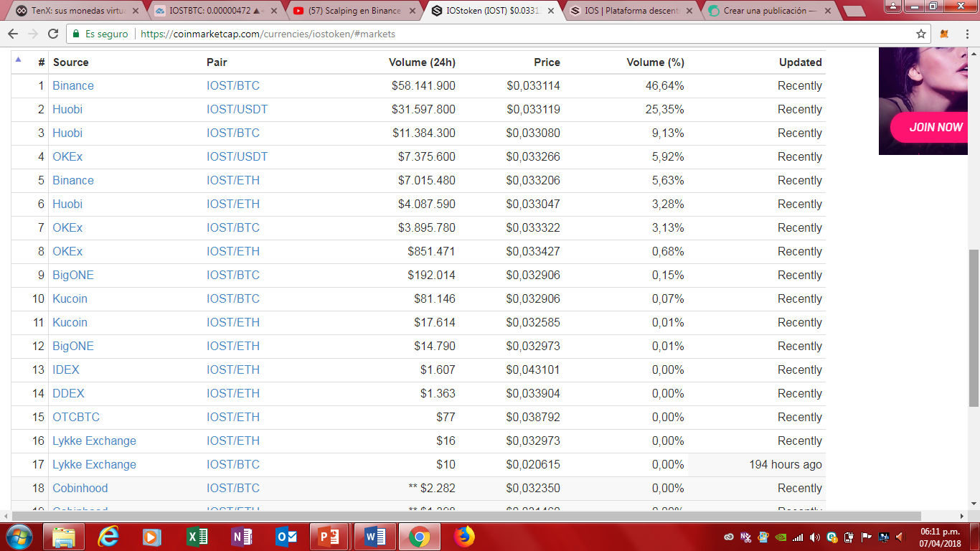Switch to Word in the taskbar
Screen dimensions: 980x551
[374, 536]
